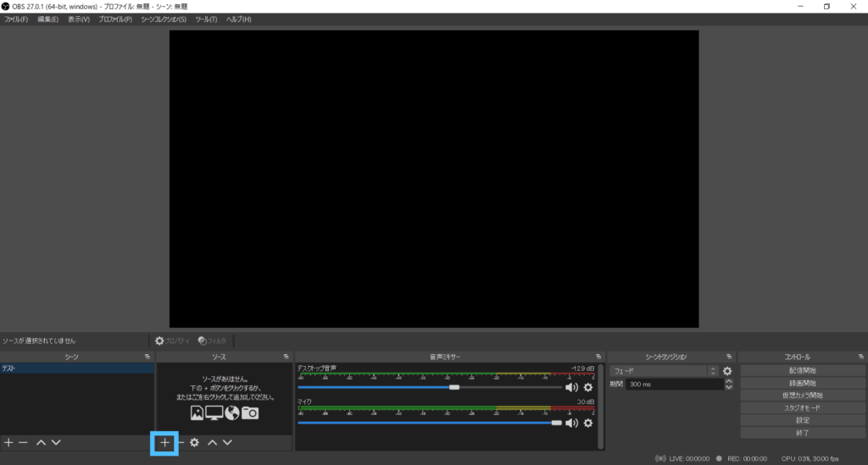Mute the デスクトップ音声 speaker icon
The image size is (868, 465).
pyautogui.click(x=571, y=387)
